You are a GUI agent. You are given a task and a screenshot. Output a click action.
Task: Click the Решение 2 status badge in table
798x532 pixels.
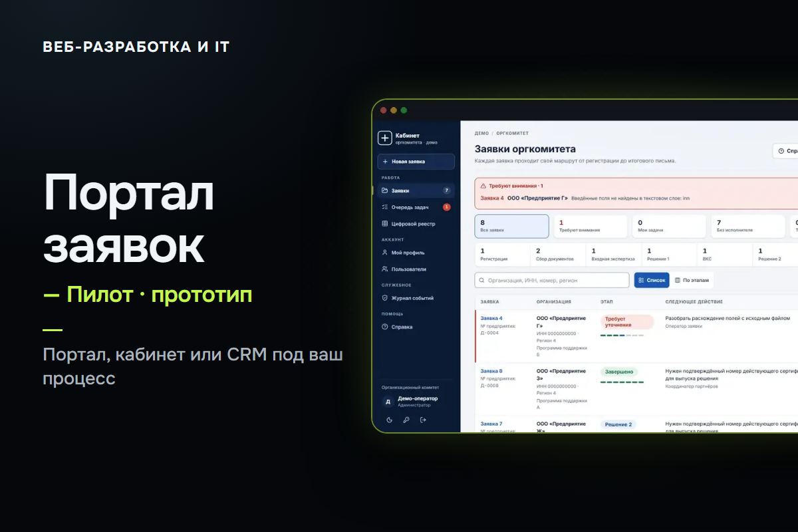618,424
